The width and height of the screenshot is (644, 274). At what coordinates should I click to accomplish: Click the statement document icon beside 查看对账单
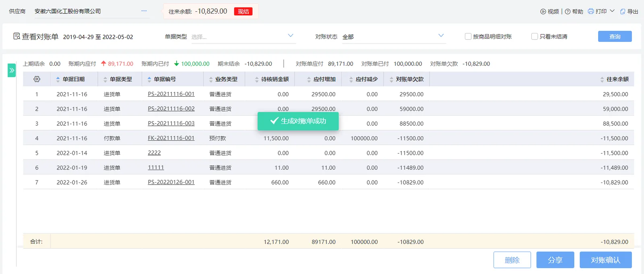pos(17,36)
